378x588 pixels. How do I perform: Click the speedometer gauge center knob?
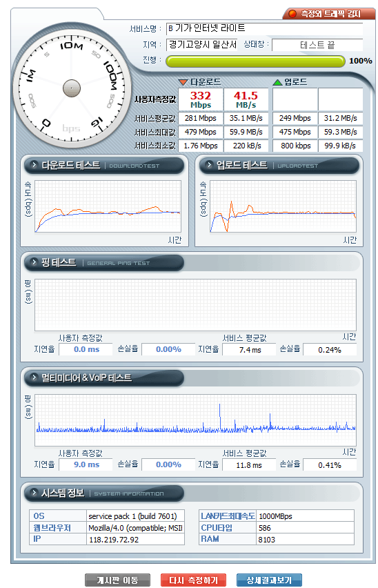pyautogui.click(x=72, y=88)
